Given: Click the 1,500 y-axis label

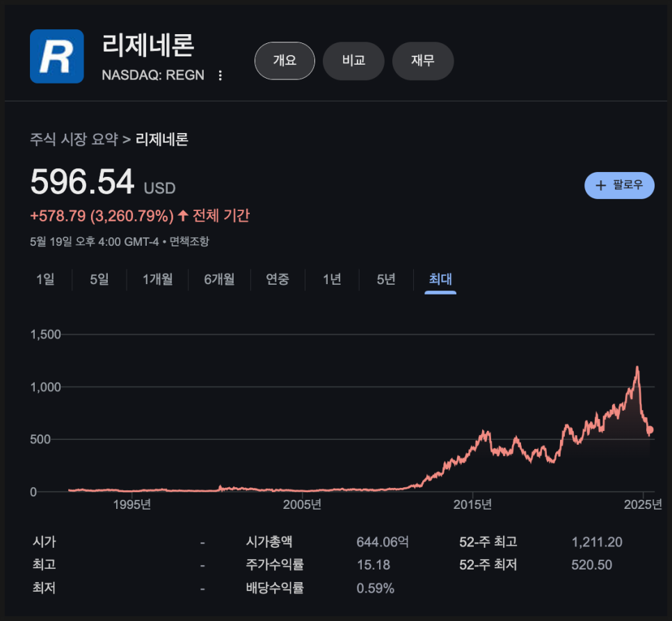Looking at the screenshot, I should point(45,334).
